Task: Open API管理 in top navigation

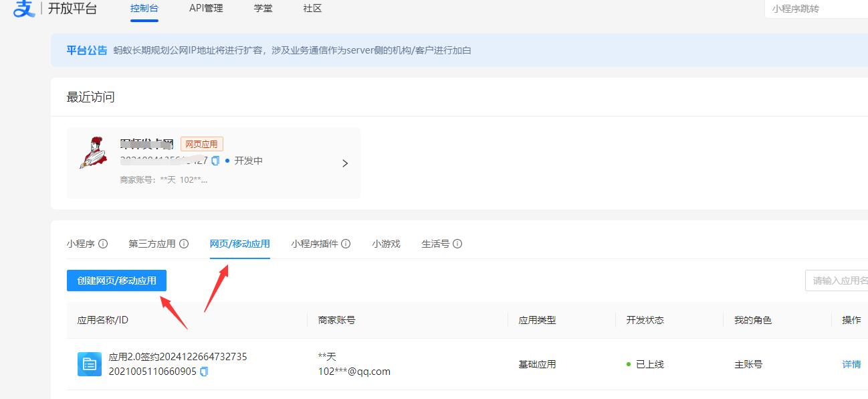Action: 206,9
